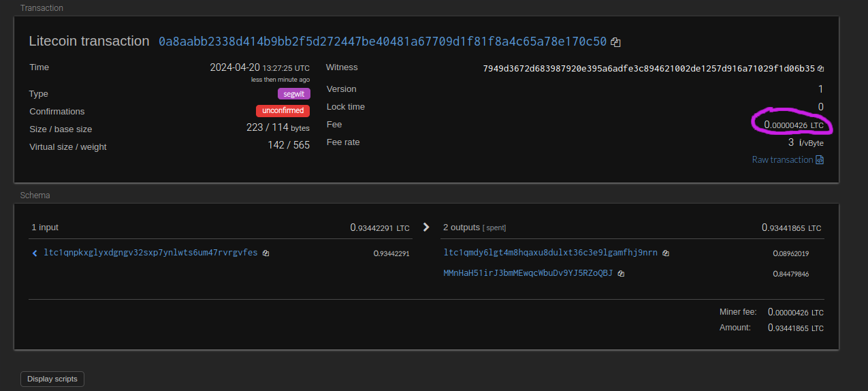Click the fee rate value 3 l/vByte

[806, 142]
